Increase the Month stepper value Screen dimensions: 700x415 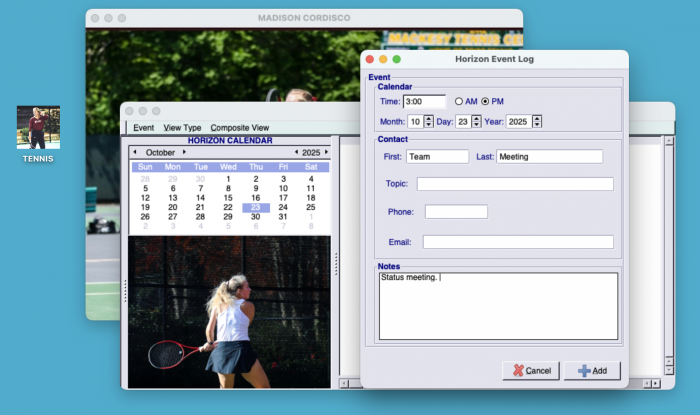coord(429,118)
